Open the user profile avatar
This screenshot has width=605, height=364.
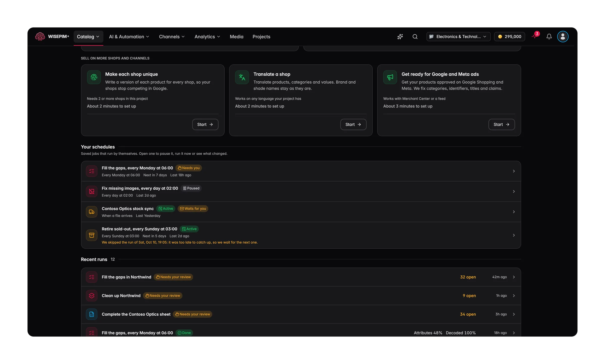[563, 37]
